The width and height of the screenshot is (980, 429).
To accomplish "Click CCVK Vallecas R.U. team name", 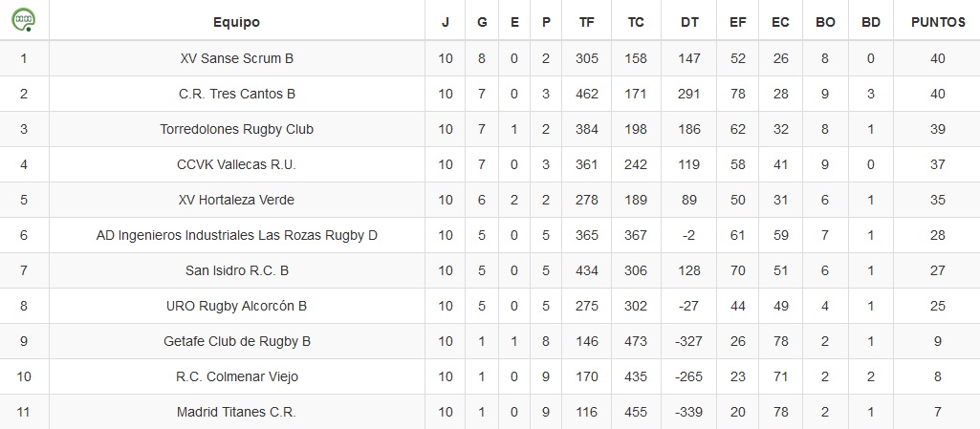I will pos(236,165).
